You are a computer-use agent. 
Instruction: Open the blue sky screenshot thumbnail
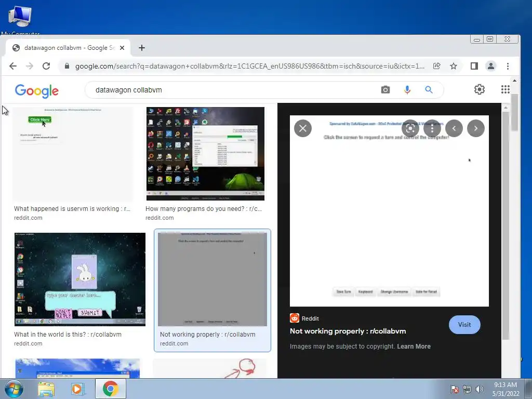tap(77, 368)
